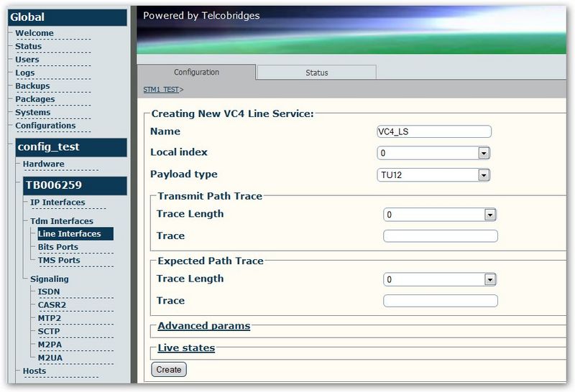This screenshot has width=575, height=392.
Task: Open the Hosts sidebar item
Action: [x=34, y=370]
